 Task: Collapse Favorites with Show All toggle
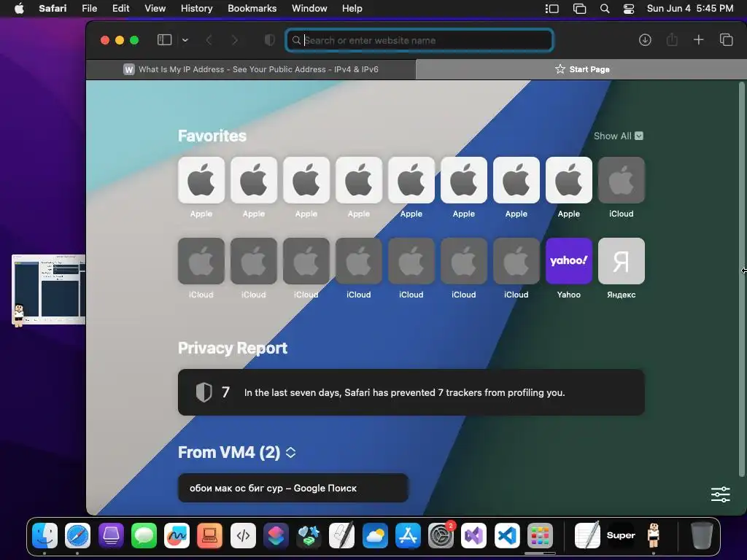(x=618, y=136)
